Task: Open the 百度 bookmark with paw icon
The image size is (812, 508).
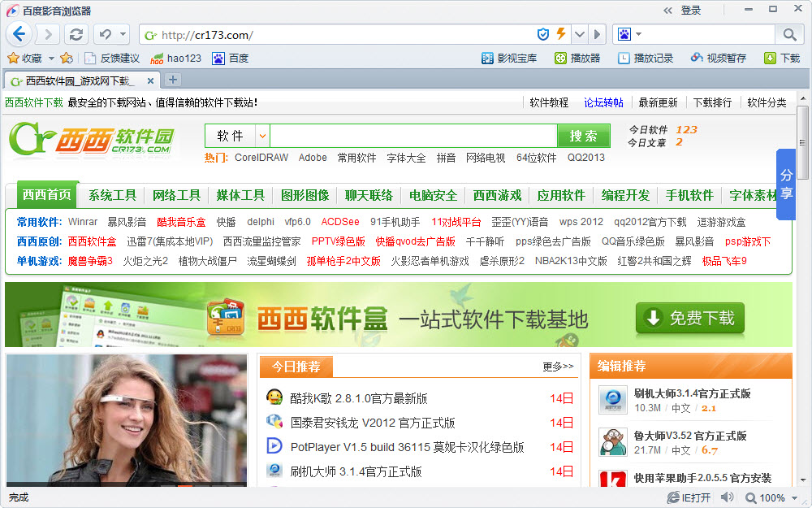Action: pyautogui.click(x=231, y=58)
